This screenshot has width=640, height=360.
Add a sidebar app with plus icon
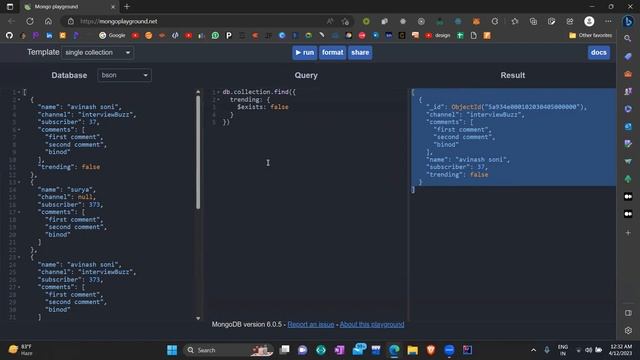[x=628, y=232]
